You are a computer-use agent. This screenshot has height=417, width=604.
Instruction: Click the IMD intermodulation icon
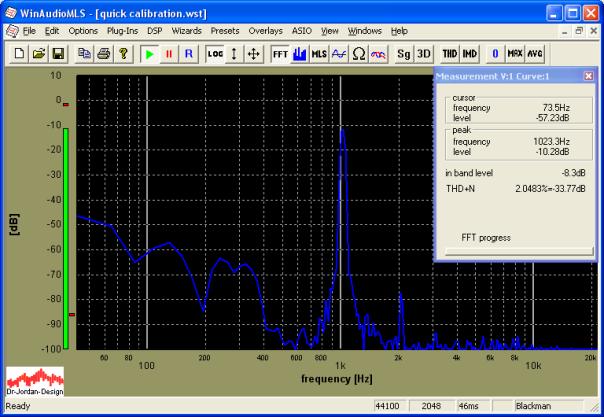pyautogui.click(x=469, y=53)
